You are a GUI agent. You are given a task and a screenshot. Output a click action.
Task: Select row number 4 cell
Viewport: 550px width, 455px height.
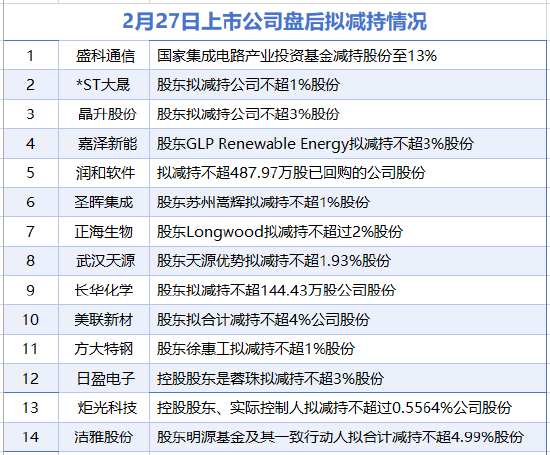point(31,143)
